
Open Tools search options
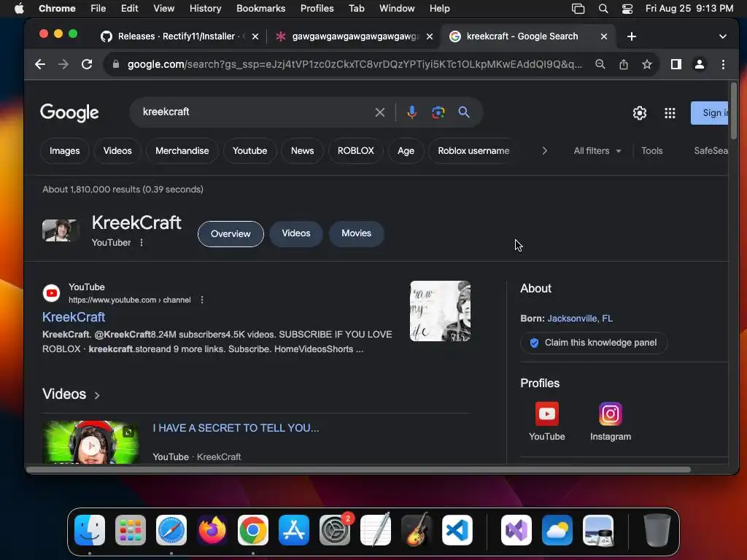pyautogui.click(x=651, y=151)
